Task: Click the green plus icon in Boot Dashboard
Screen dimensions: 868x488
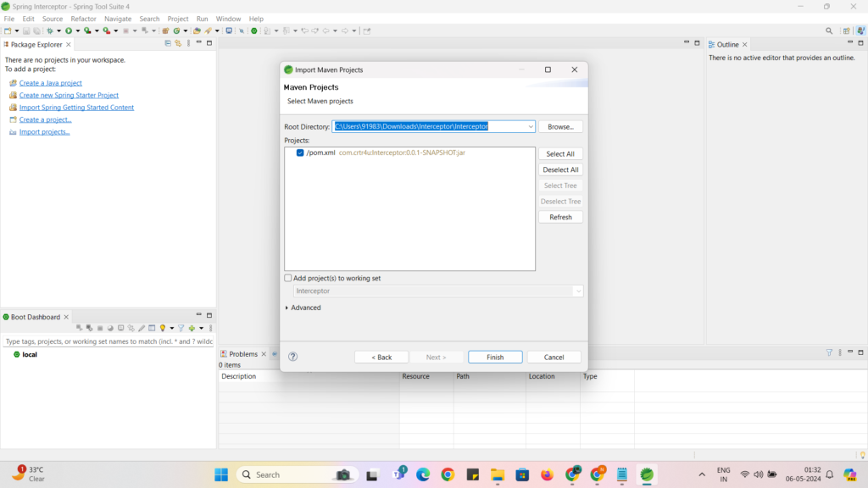Action: (x=192, y=328)
